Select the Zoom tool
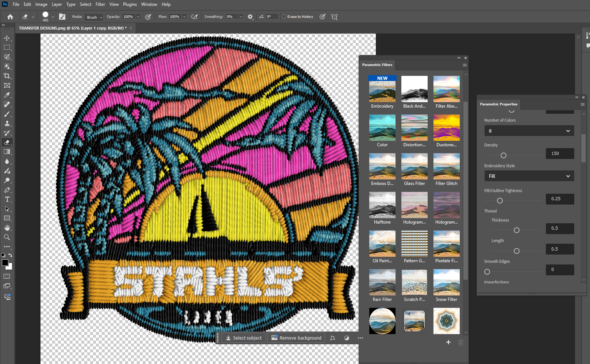Screen dimensions: 590x364 7,237
